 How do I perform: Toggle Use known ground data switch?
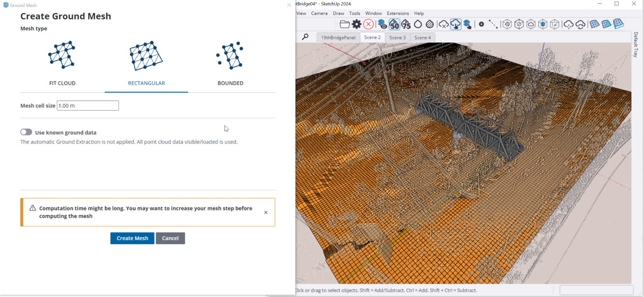pos(26,132)
